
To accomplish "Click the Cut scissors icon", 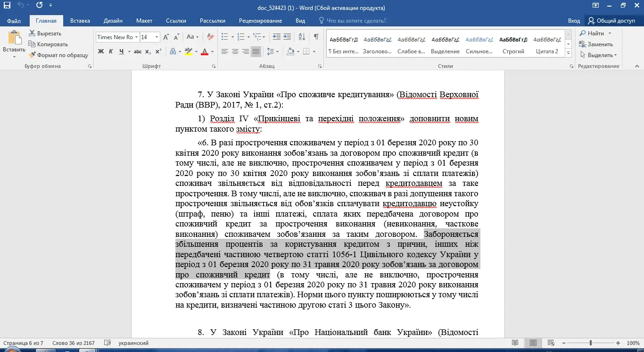I will point(32,34).
